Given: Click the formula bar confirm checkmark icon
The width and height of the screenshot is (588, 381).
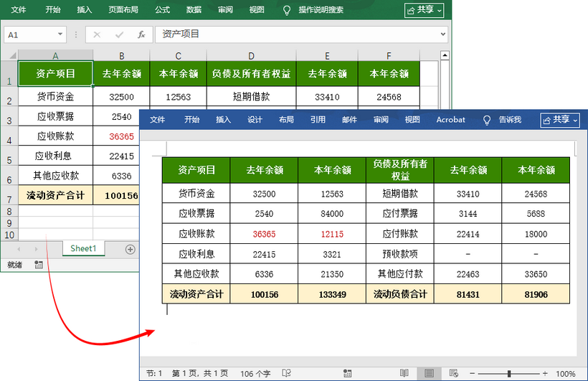Looking at the screenshot, I should pos(119,34).
